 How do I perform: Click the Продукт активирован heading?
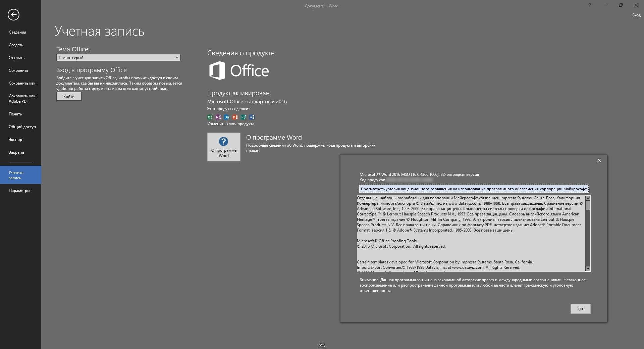(238, 93)
